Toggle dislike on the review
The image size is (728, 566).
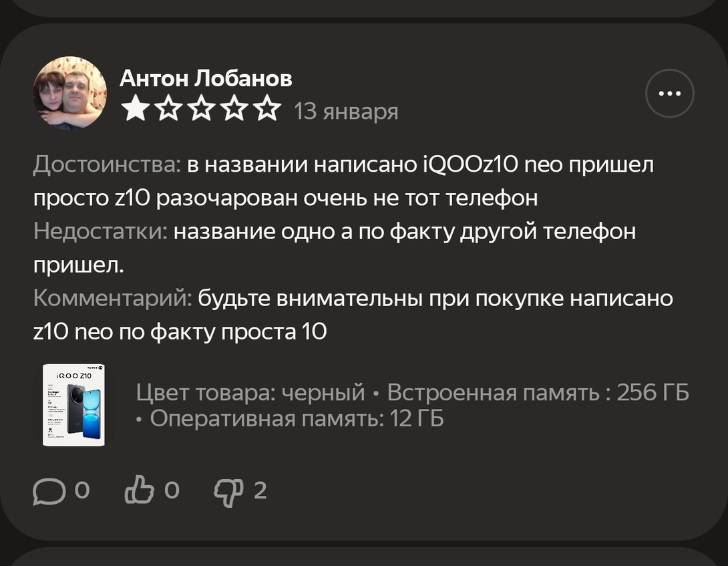click(x=227, y=490)
